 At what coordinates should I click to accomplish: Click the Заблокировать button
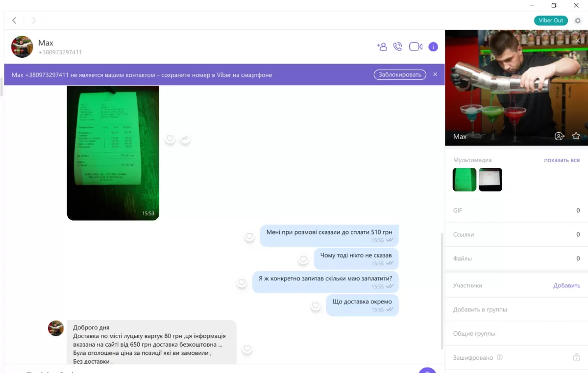coord(400,75)
